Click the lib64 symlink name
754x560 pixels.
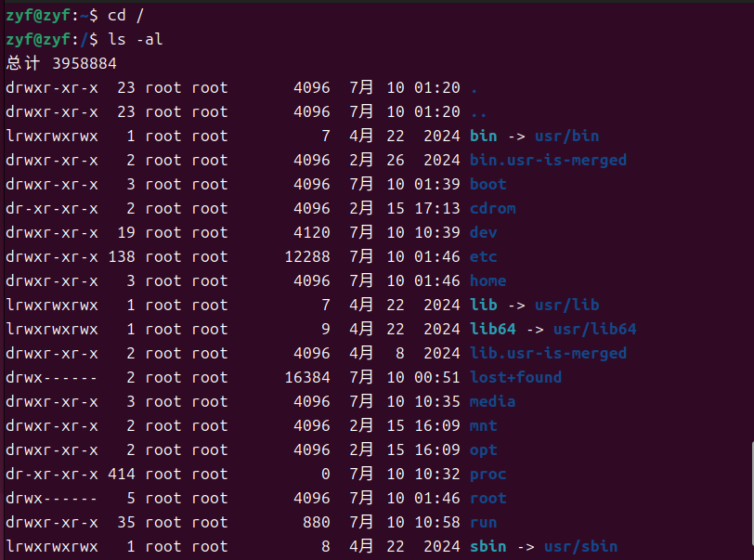pyautogui.click(x=492, y=329)
